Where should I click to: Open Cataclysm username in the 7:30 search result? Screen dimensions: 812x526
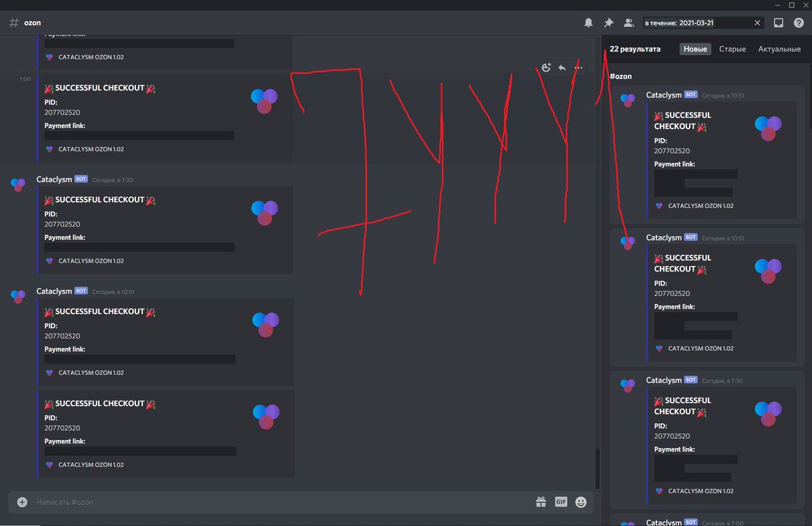point(664,380)
